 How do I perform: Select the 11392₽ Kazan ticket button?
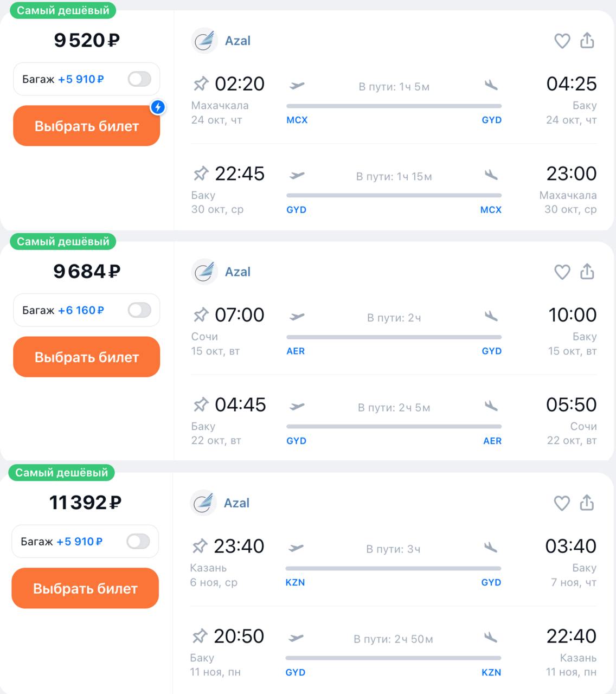[85, 589]
